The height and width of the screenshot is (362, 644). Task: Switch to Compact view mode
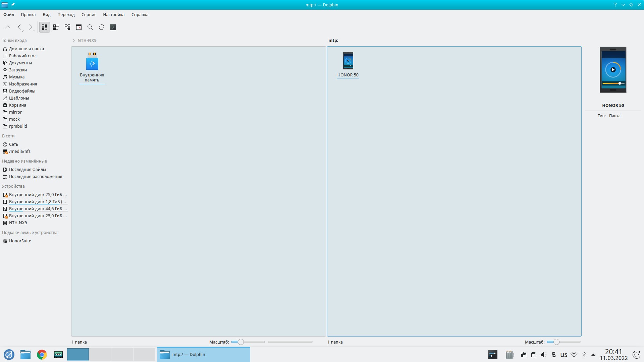[x=56, y=27]
